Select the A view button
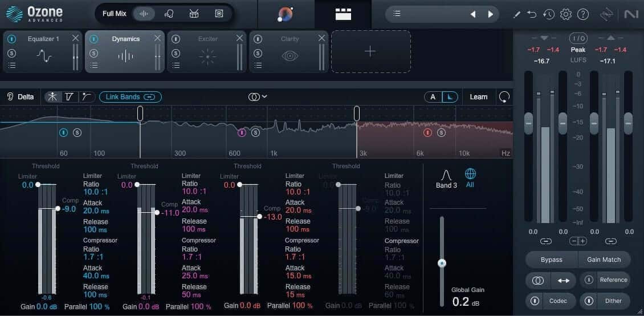 tap(433, 97)
